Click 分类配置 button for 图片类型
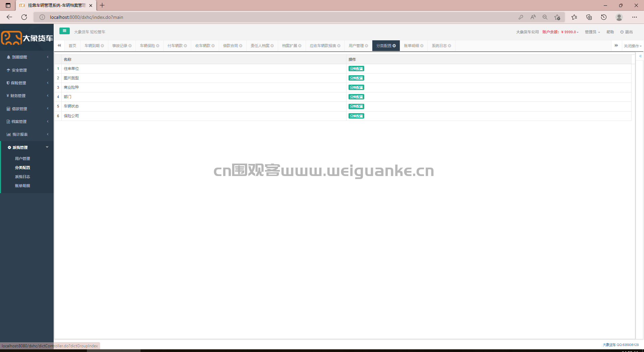Image resolution: width=644 pixels, height=352 pixels. tap(356, 78)
